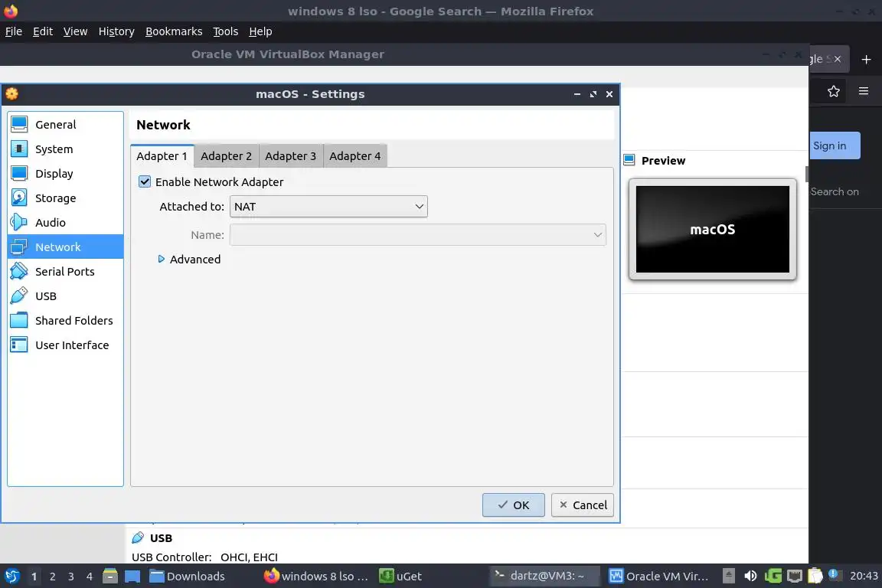This screenshot has width=882, height=588.
Task: Switch to workspace 3 in pager
Action: click(x=71, y=577)
